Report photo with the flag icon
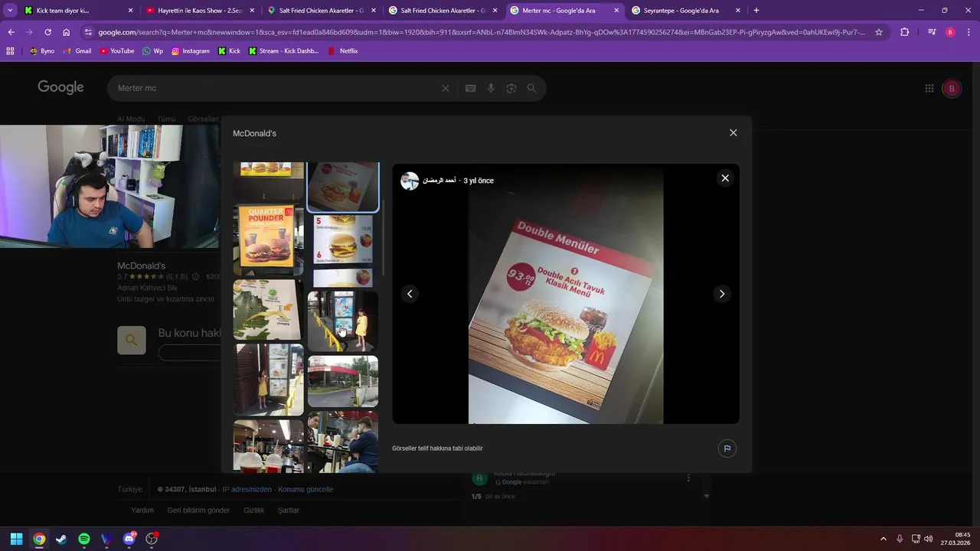 (x=727, y=448)
